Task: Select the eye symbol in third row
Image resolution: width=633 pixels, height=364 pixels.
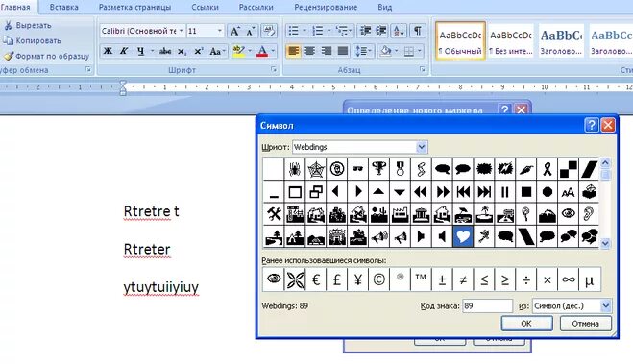Action: (x=568, y=214)
